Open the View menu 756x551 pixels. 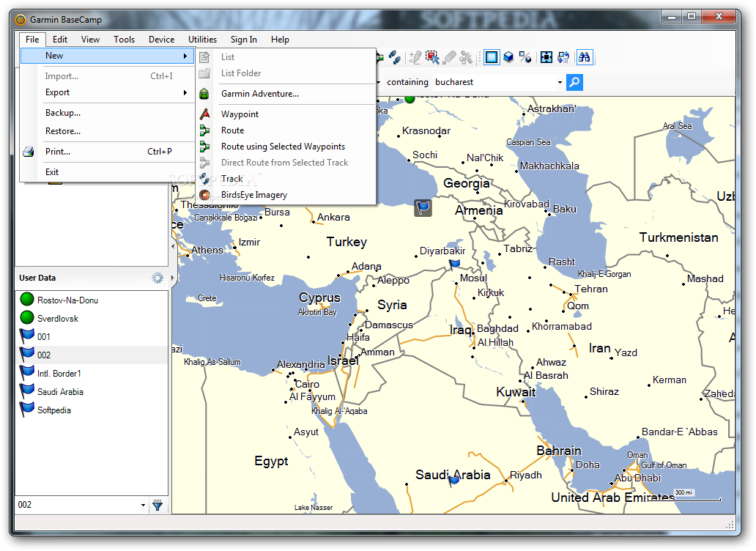click(x=90, y=40)
